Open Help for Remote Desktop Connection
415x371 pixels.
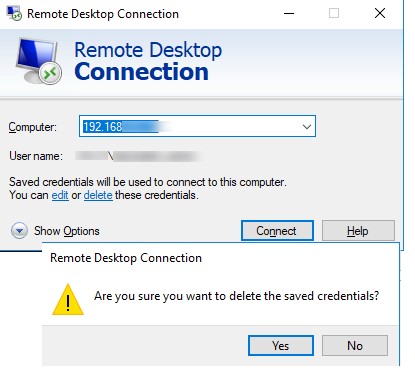pyautogui.click(x=358, y=231)
